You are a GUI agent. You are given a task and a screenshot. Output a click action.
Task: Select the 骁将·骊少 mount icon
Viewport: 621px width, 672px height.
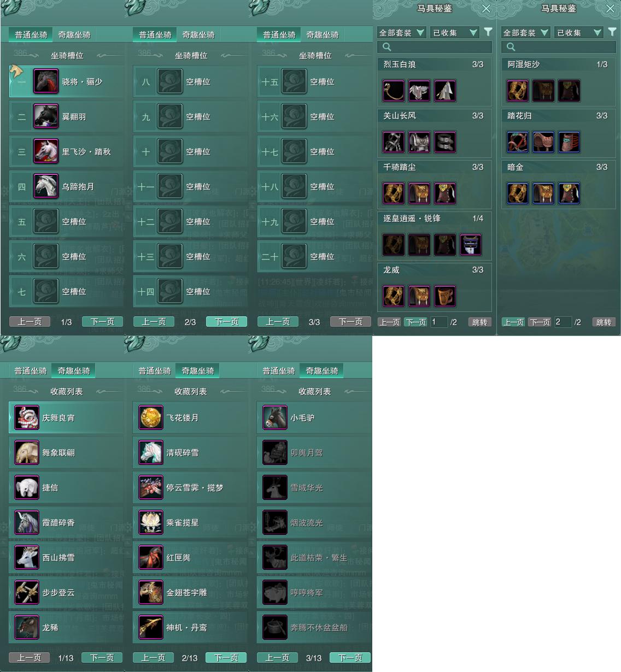tap(46, 81)
